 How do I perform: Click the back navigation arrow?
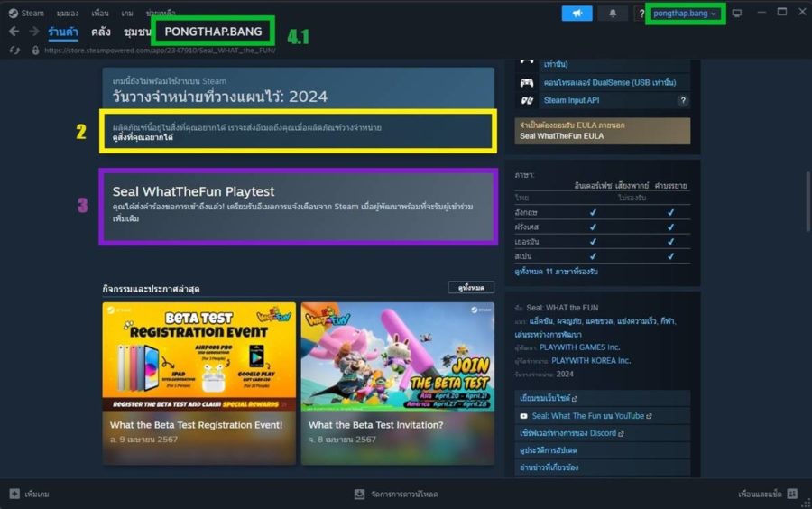click(x=14, y=32)
